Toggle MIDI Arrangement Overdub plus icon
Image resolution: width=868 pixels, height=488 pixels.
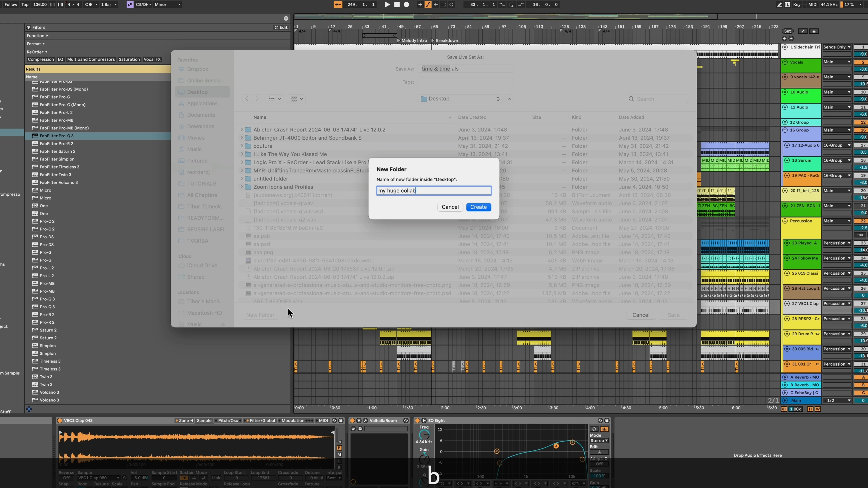(420, 4)
